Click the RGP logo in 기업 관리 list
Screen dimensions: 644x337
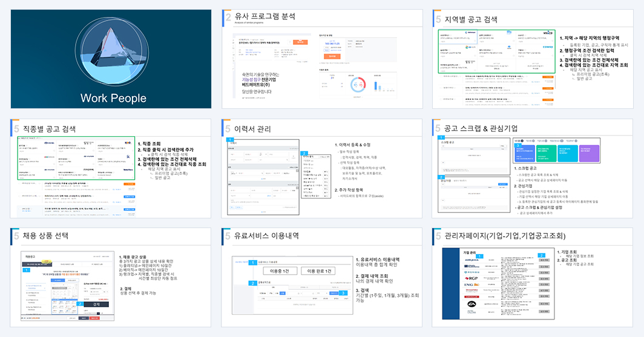(471, 278)
